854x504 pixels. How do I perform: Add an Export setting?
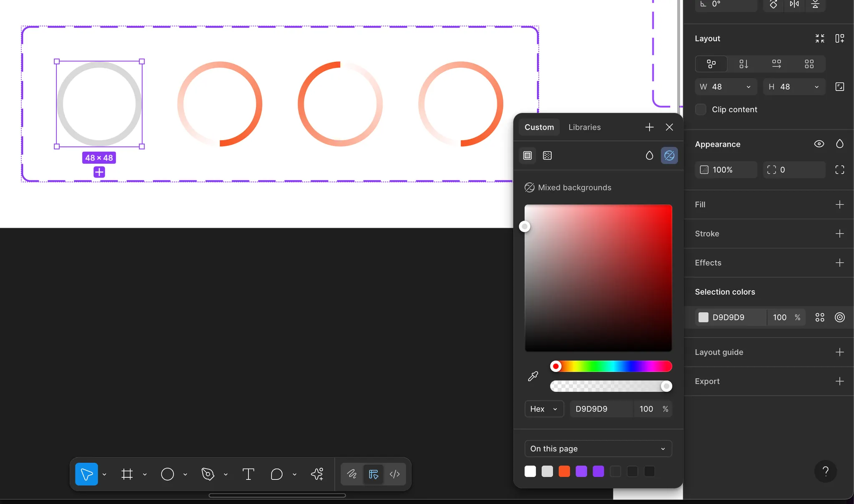pyautogui.click(x=839, y=381)
